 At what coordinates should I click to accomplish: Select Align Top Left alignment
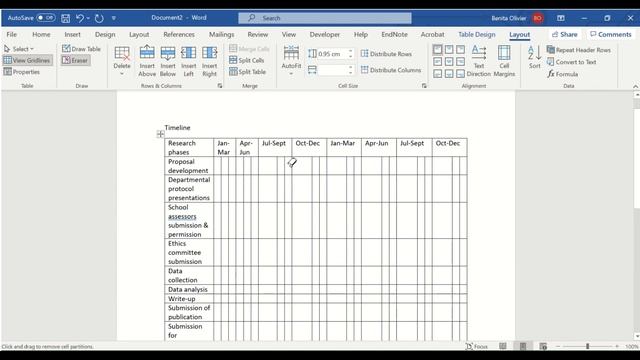tap(438, 50)
